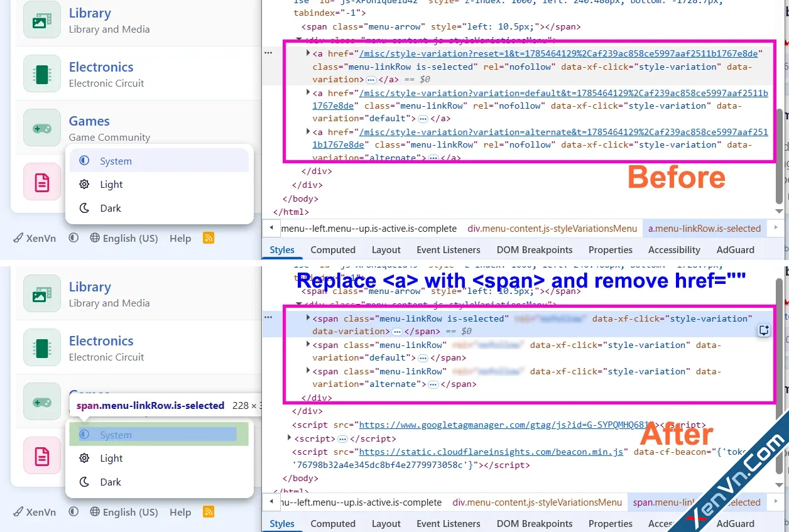The image size is (789, 532).
Task: Open the Electronics forum link in the Before screenshot
Action: pos(101,67)
